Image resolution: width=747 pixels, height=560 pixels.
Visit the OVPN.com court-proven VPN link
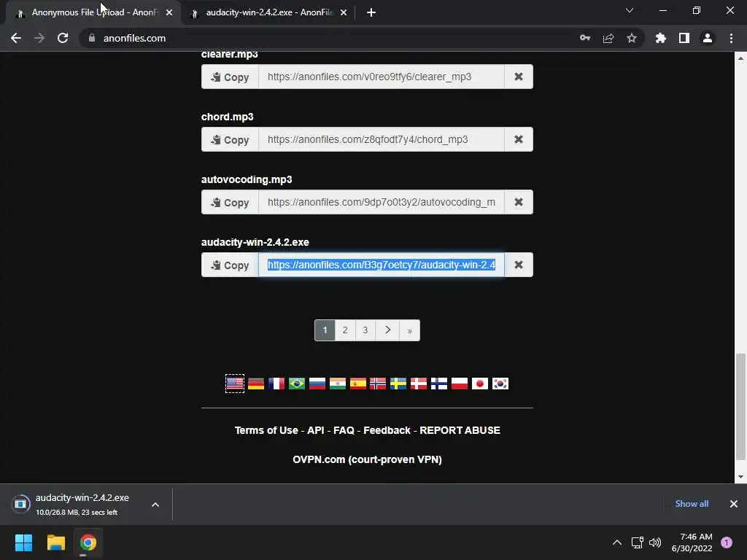coord(368,460)
